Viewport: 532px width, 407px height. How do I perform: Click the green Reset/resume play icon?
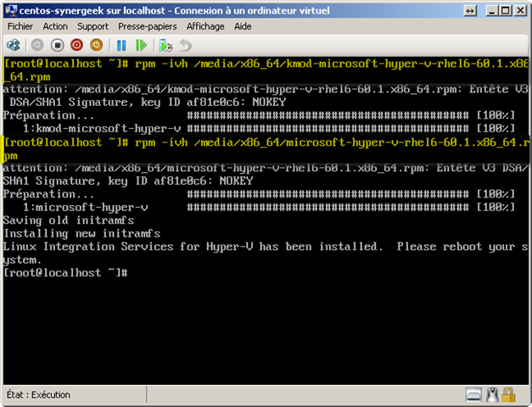(x=141, y=45)
